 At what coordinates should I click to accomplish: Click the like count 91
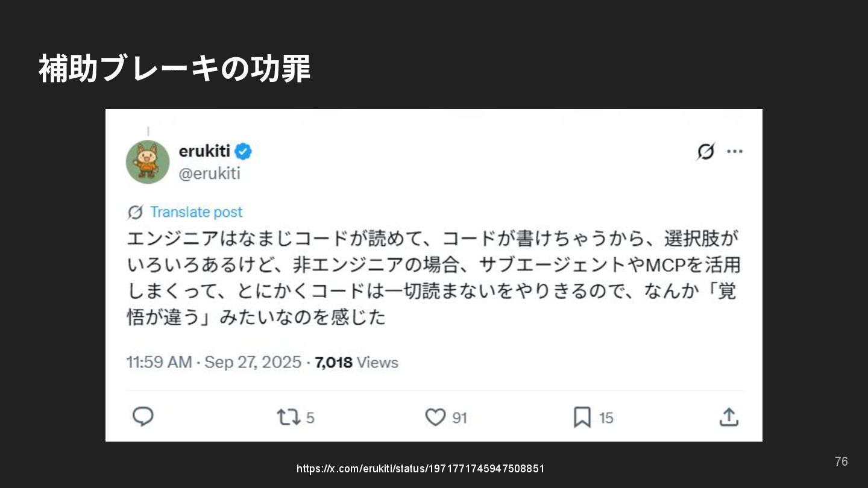click(459, 418)
